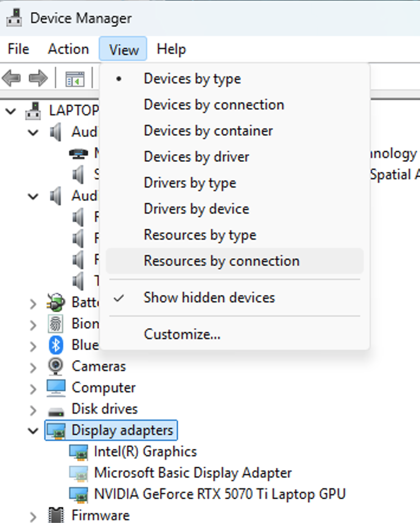Screen dimensions: 420x523
Task: Click the Back navigation arrow
Action: pos(12,78)
